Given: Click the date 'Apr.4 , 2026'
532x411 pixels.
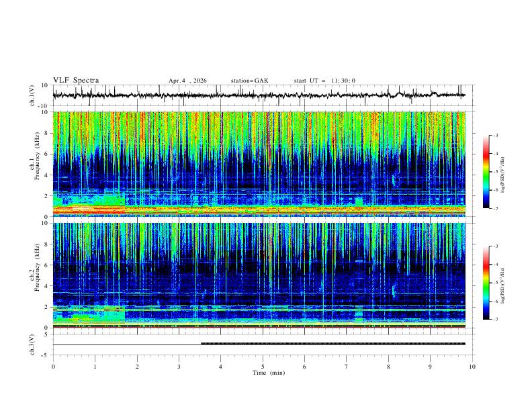Looking at the screenshot, I should pos(187,81).
